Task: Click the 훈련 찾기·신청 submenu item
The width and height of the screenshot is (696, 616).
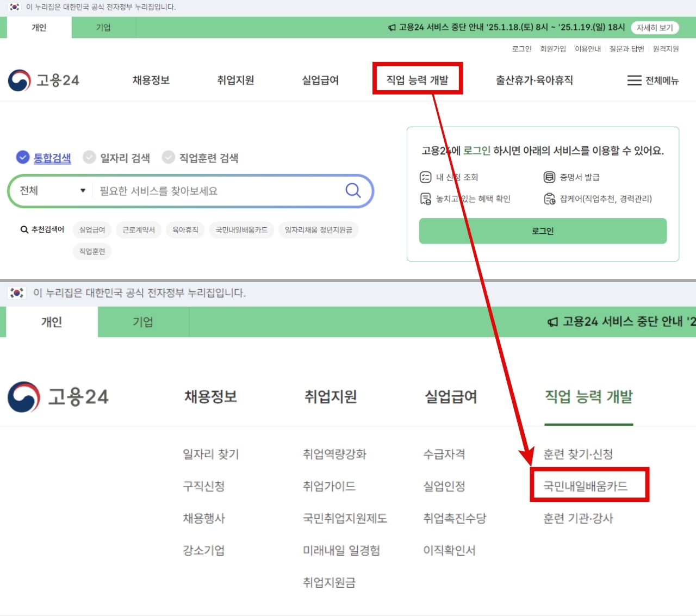Action: [579, 455]
